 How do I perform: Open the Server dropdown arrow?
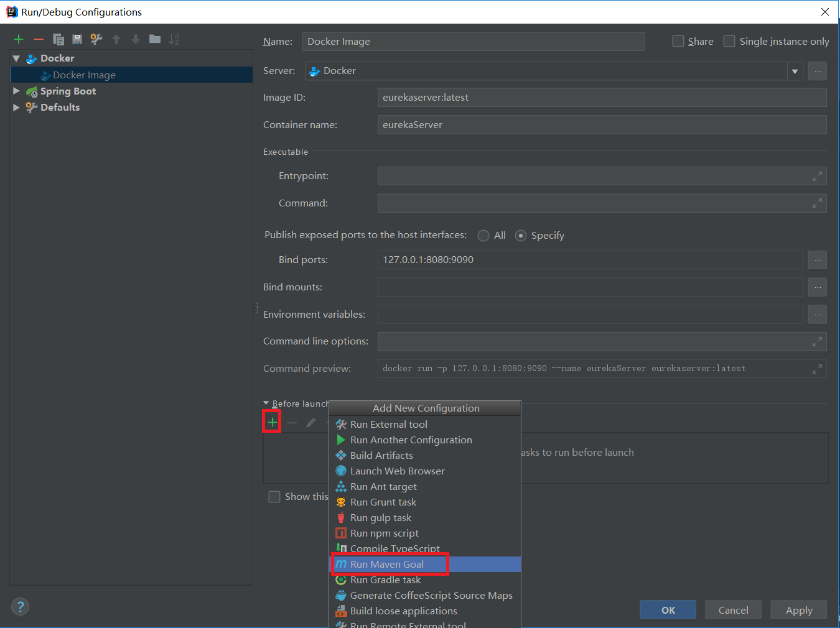point(795,72)
